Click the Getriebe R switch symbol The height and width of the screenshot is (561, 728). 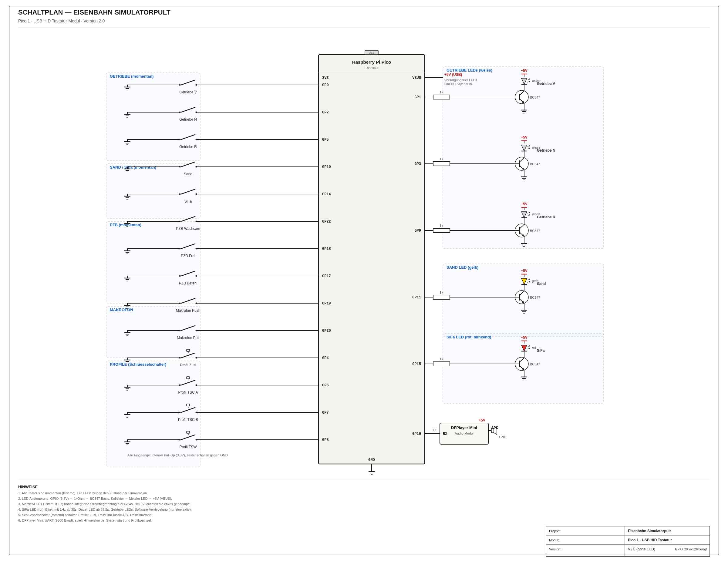point(188,137)
